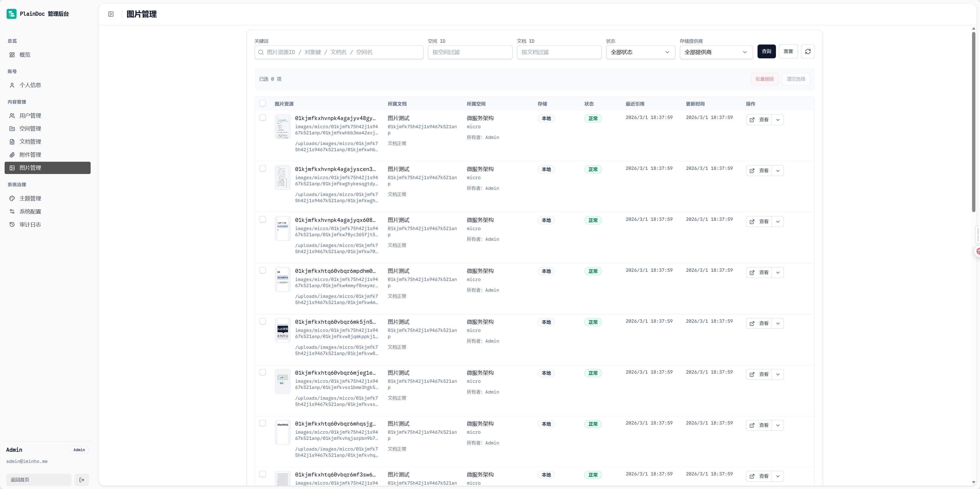The width and height of the screenshot is (980, 489).
Task: Tick the checkbox for image 01kjmfkxhvnpk4agajyscen3
Action: click(262, 168)
